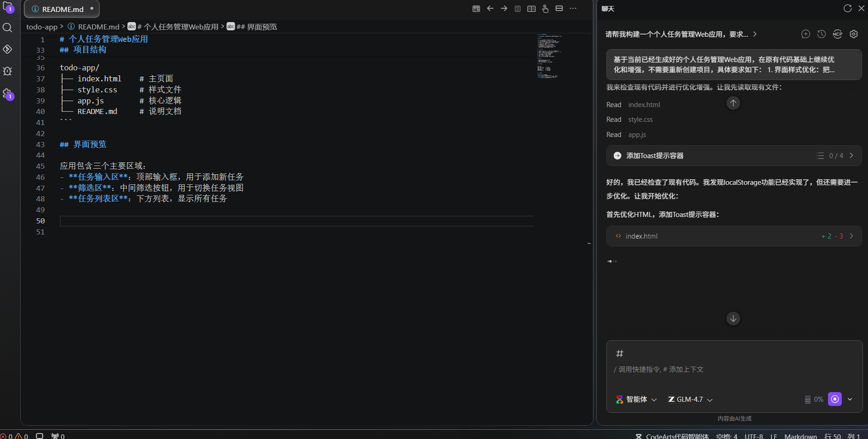Open chat settings gear icon
This screenshot has height=439, width=868.
tap(854, 34)
